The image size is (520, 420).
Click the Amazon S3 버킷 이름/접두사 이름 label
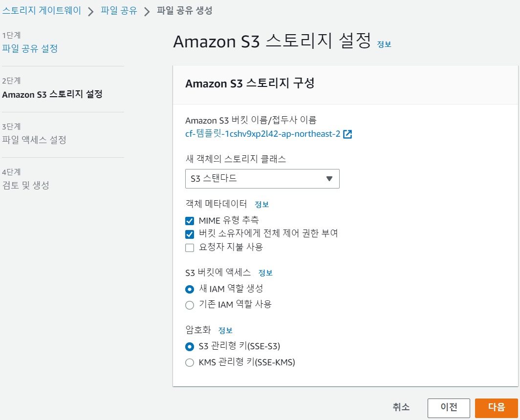point(251,120)
